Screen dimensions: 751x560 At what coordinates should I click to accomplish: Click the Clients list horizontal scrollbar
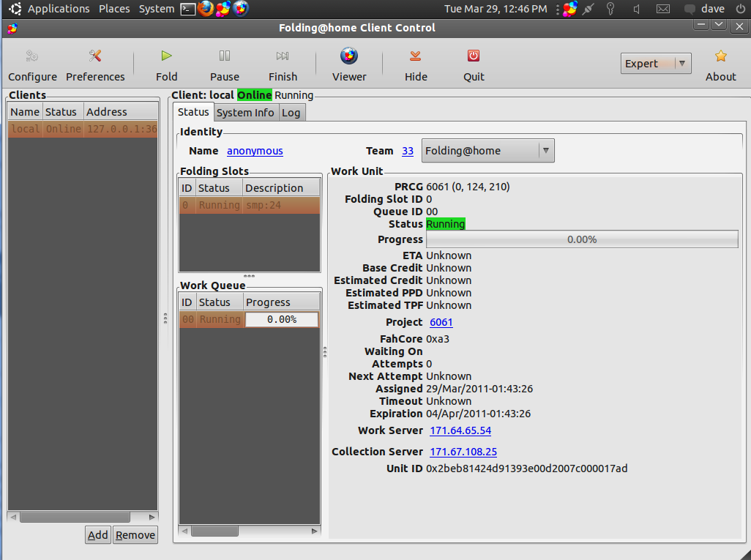(83, 518)
